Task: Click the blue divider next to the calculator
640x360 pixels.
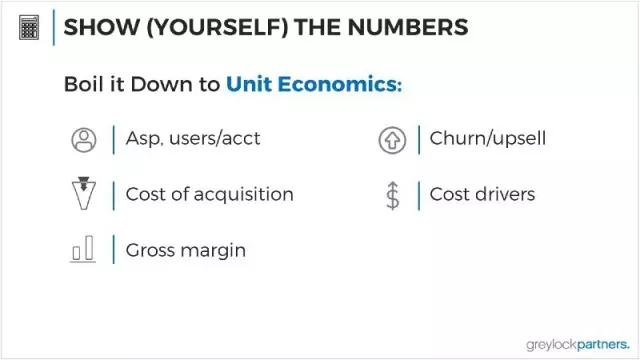Action: [53, 27]
